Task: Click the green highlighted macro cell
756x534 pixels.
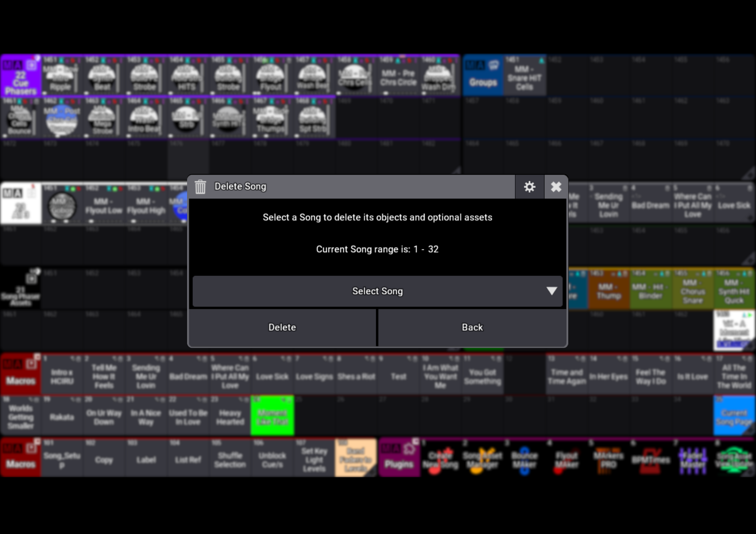Action: 272,416
